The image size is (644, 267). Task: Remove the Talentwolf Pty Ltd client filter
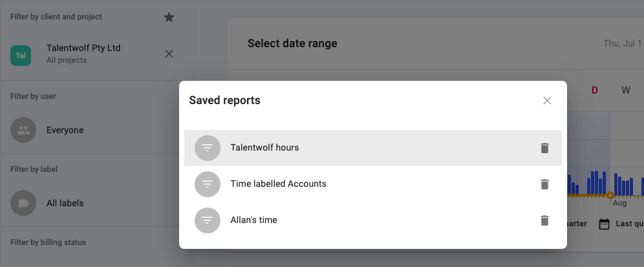(x=169, y=54)
